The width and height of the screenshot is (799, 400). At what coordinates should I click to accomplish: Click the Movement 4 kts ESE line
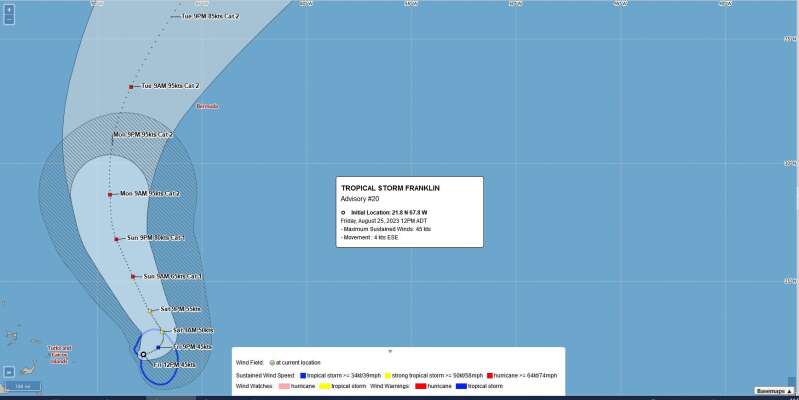point(370,237)
